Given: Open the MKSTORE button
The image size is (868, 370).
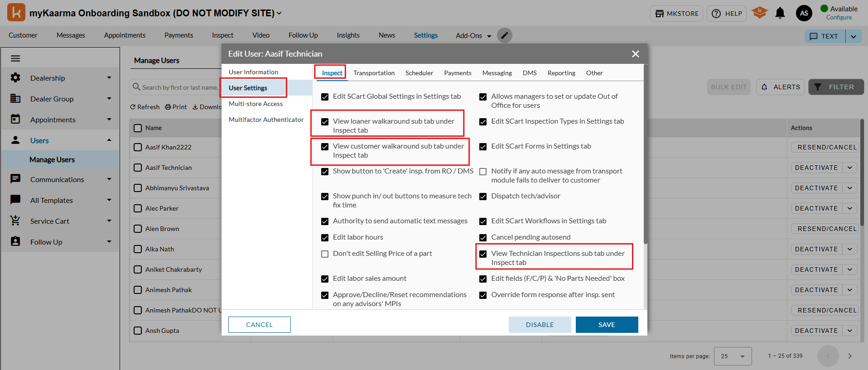Looking at the screenshot, I should [676, 14].
